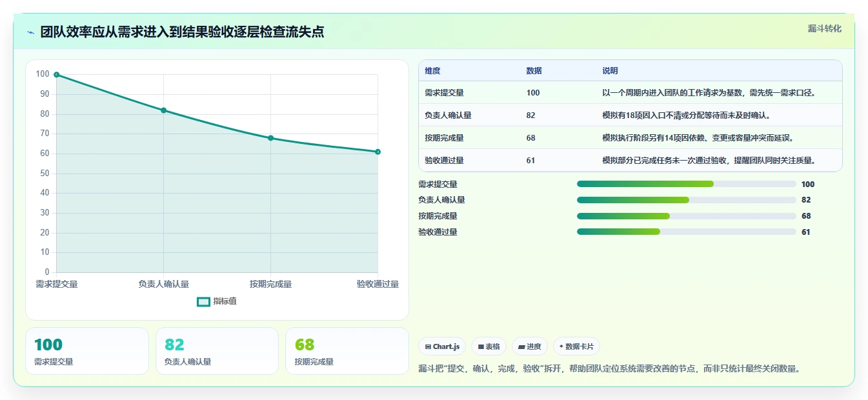Click the lightning icon beside the title
The height and width of the screenshot is (400, 868).
coord(30,32)
